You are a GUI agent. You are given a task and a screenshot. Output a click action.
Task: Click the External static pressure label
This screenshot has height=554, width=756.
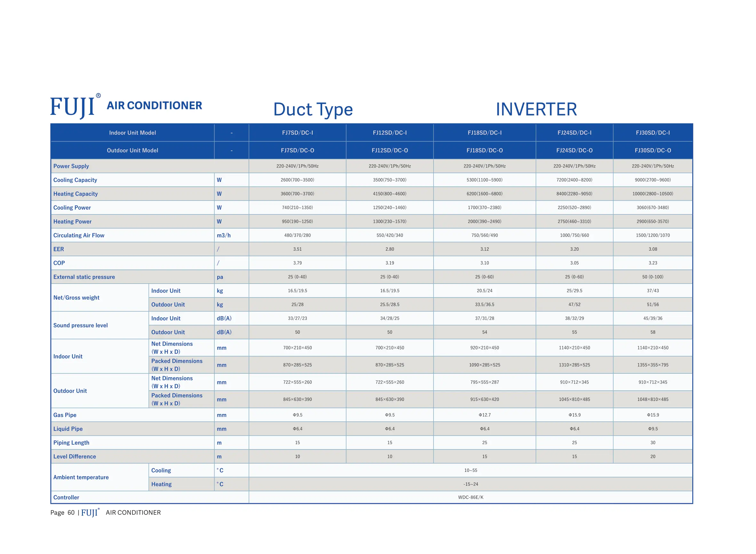84,277
